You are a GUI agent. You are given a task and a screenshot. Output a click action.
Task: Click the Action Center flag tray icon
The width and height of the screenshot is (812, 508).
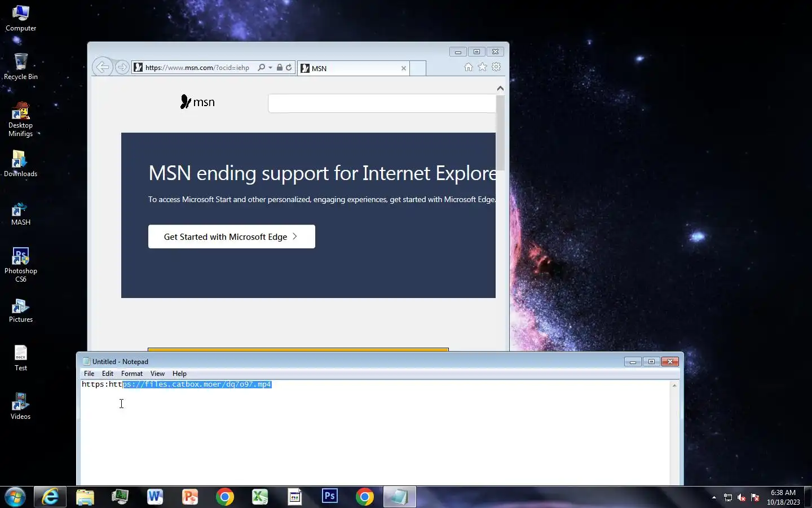click(755, 497)
